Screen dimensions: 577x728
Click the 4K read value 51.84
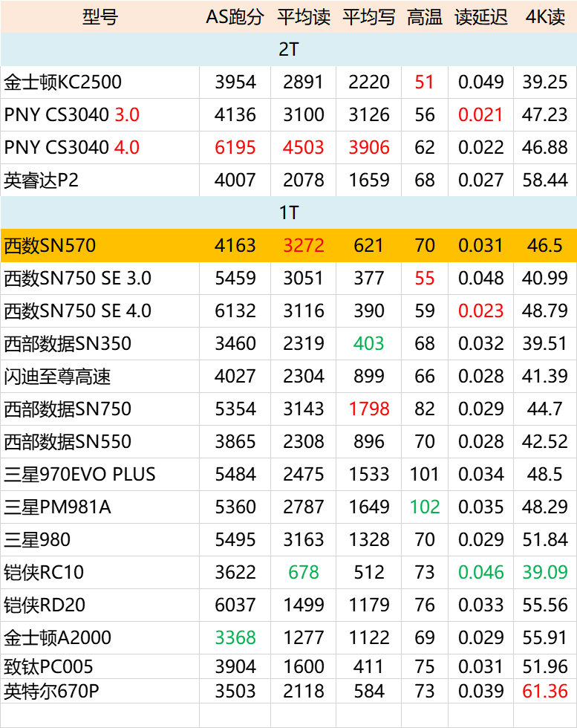click(545, 539)
